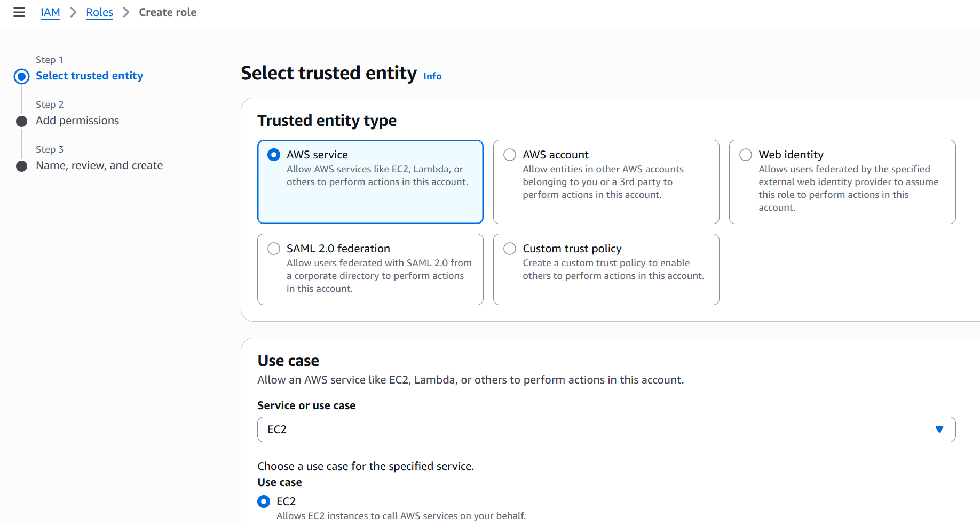Select the Web identity radio option

(746, 155)
